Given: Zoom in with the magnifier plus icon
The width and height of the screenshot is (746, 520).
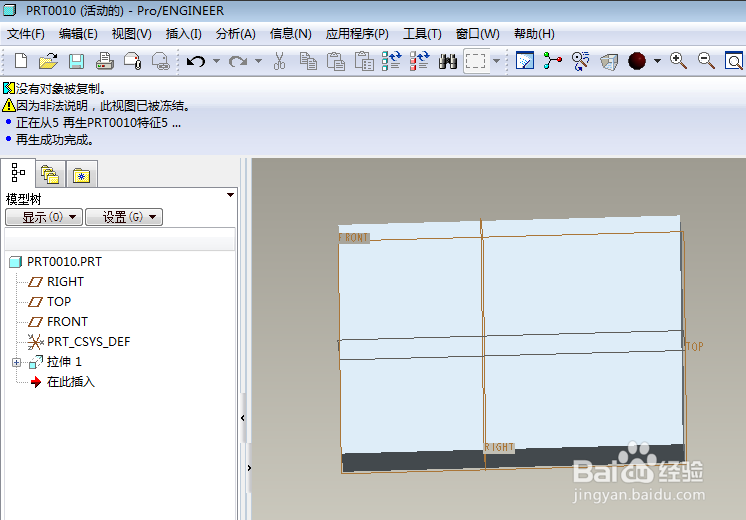Looking at the screenshot, I should (x=678, y=61).
